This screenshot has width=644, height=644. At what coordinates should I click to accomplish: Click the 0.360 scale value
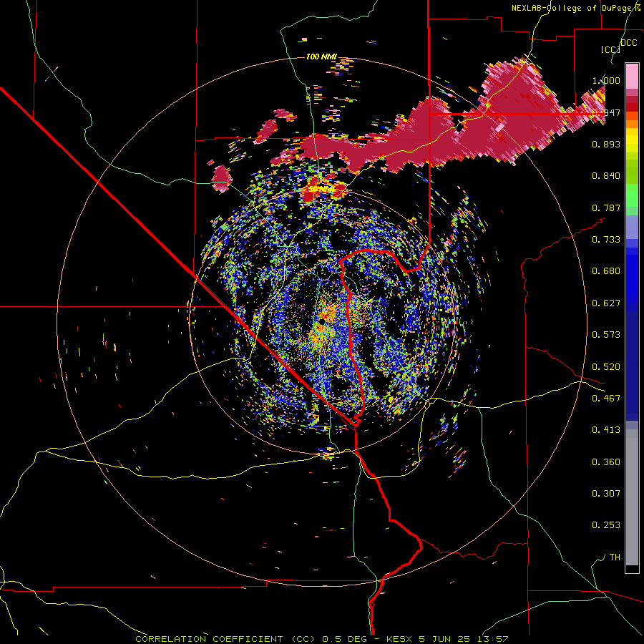point(606,462)
